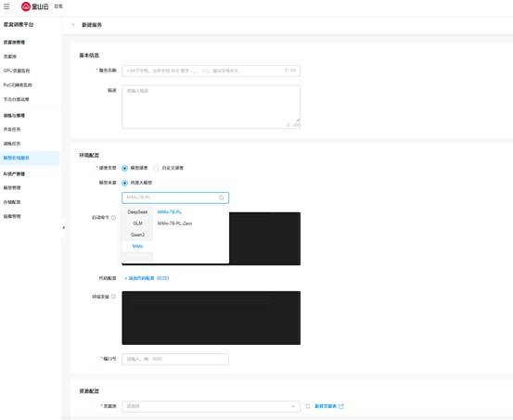513x420 pixels.
Task: Open the hamburger menu at top left
Action: [x=6, y=6]
